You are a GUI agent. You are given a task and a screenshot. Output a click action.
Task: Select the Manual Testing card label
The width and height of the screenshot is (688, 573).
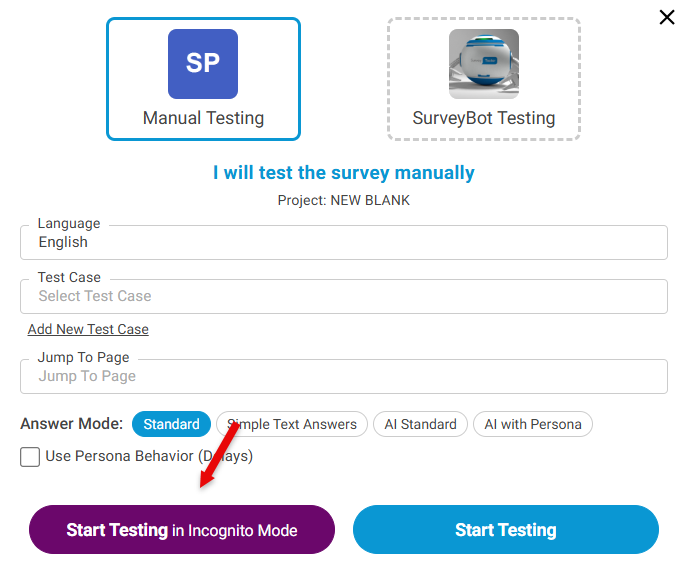[x=203, y=118]
